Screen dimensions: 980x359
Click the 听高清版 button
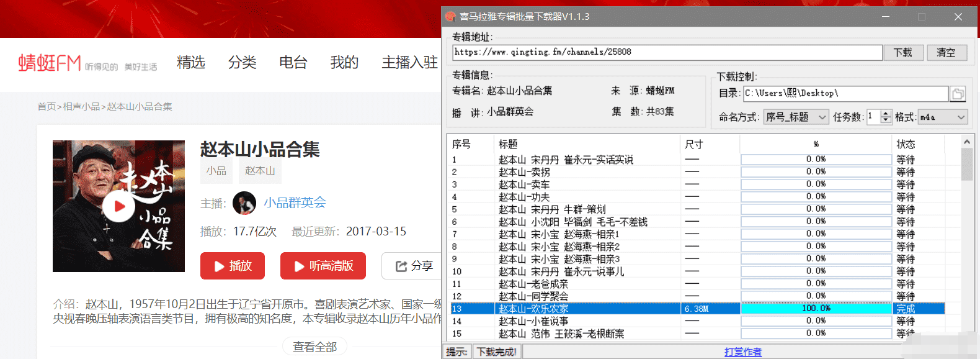coord(323,266)
